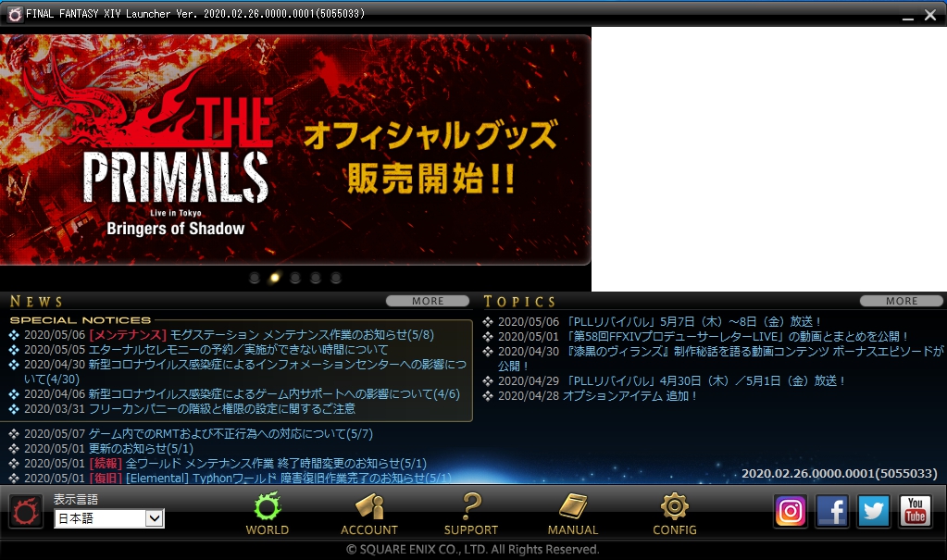Click SPECIAL NOTICES section heading
The width and height of the screenshot is (947, 560).
(x=81, y=320)
